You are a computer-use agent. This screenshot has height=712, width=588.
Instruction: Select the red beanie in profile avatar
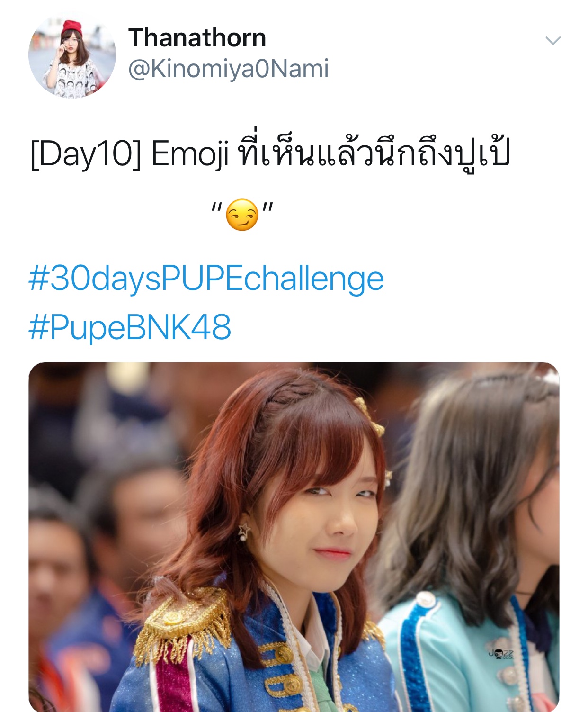71,29
